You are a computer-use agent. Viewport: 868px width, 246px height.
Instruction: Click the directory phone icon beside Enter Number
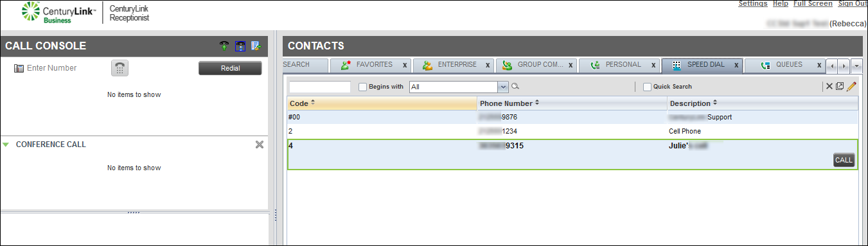[19, 68]
